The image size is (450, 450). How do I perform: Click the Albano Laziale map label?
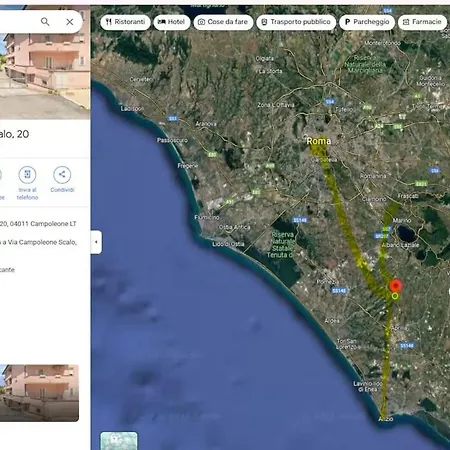tap(400, 245)
